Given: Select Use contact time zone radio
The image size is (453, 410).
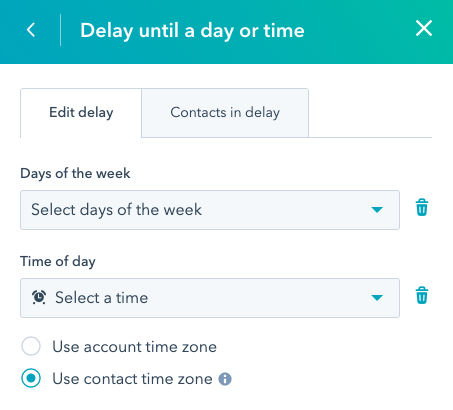Looking at the screenshot, I should point(31,378).
